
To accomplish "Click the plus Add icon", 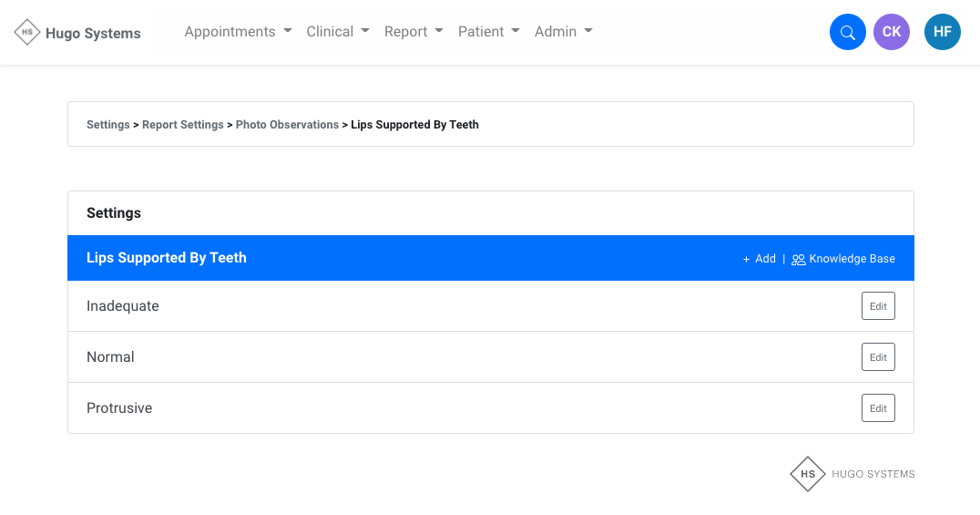I will tap(747, 259).
